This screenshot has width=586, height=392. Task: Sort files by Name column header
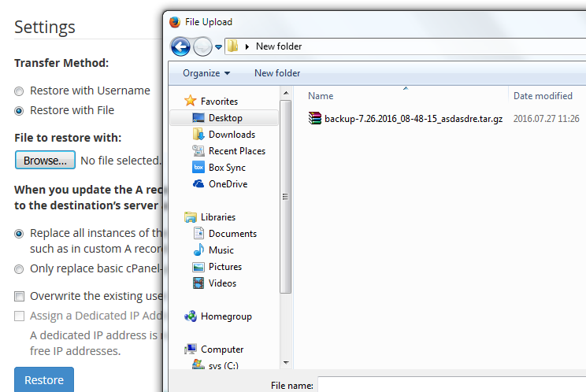tap(321, 96)
